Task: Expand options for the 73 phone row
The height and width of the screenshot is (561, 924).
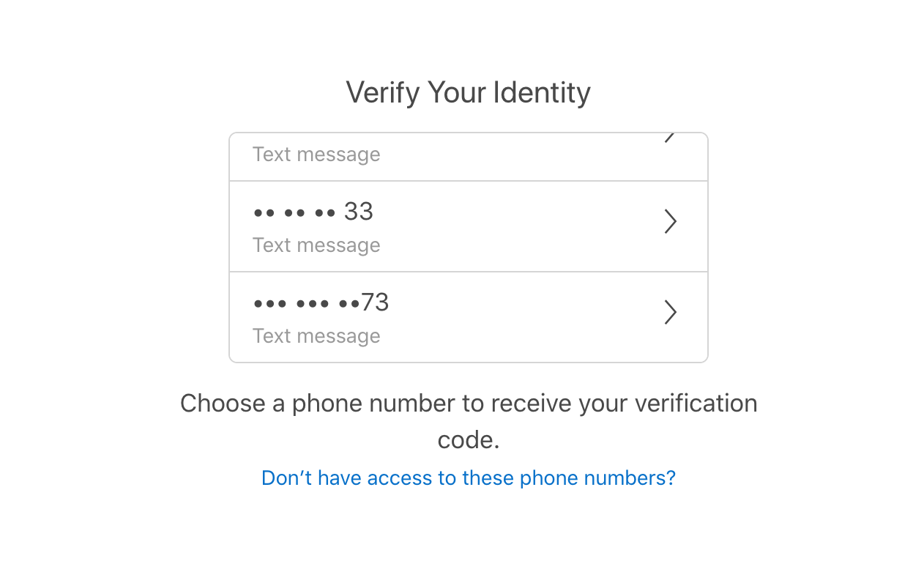Action: [670, 313]
